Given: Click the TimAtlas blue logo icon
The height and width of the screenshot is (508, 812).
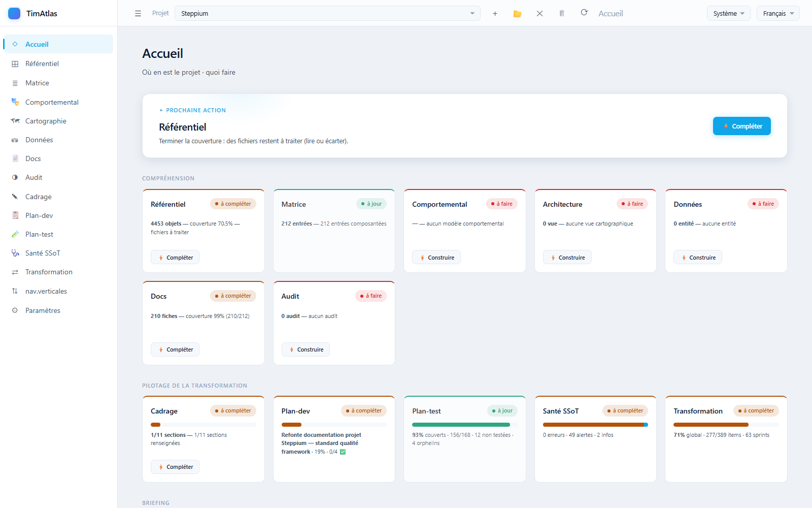Looking at the screenshot, I should [14, 13].
